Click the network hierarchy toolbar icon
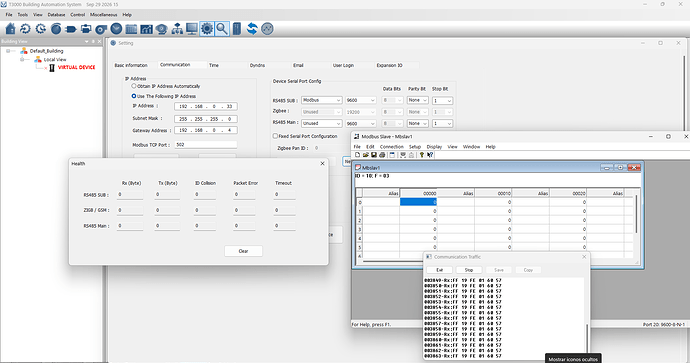Viewport: 690px width, 363px height. tap(177, 29)
